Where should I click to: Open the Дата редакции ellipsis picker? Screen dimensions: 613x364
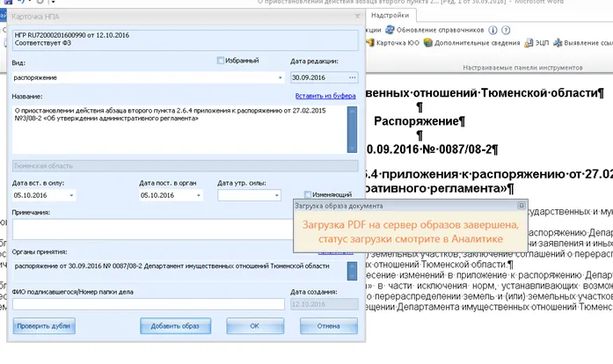pos(353,77)
